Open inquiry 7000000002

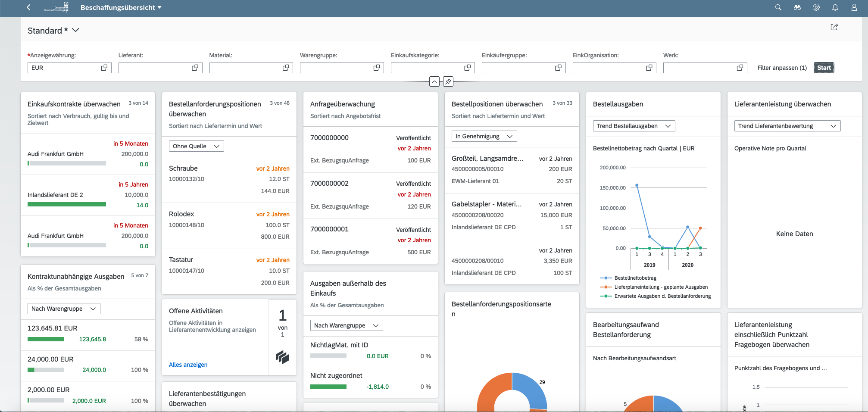[x=371, y=195]
